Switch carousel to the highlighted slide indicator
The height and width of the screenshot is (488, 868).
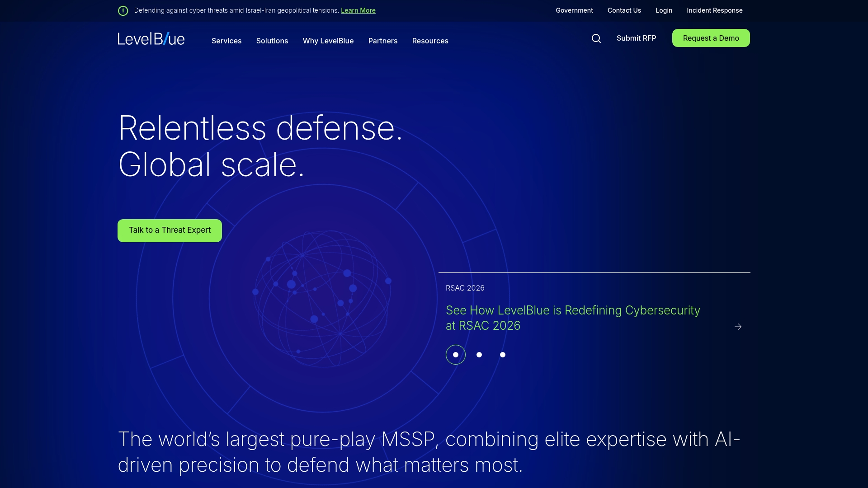pyautogui.click(x=455, y=354)
